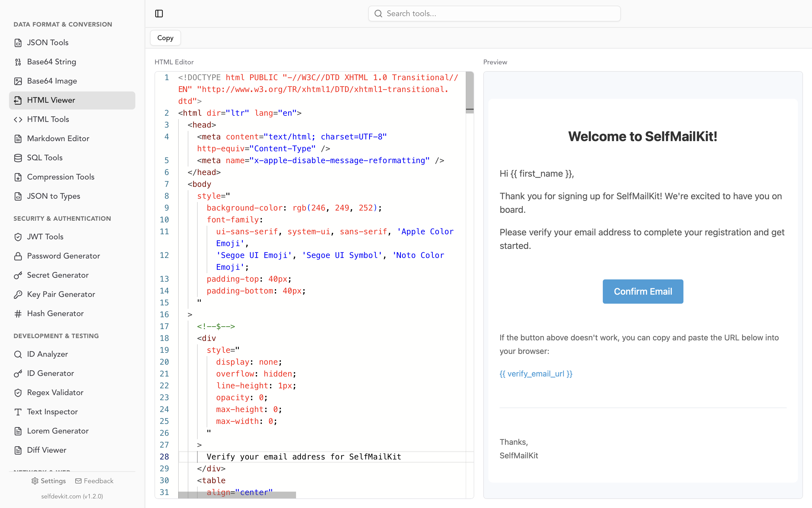The image size is (812, 508).
Task: Click 'overflow: hidden;' on line 21
Action: [256, 374]
